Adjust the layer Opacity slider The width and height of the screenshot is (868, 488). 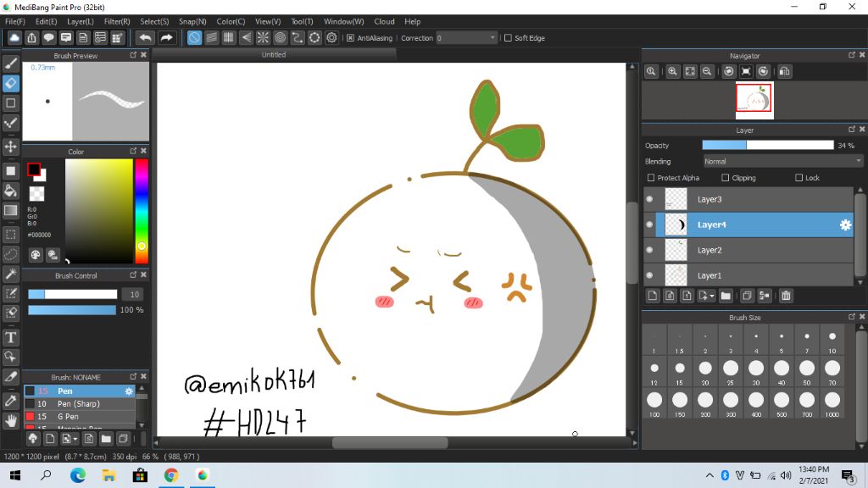768,146
